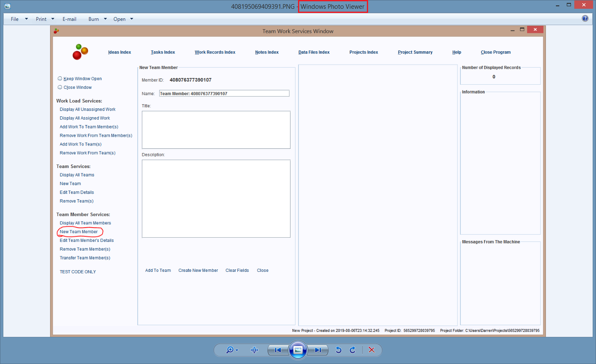Click the Display All Teams link
The image size is (596, 364).
point(77,175)
